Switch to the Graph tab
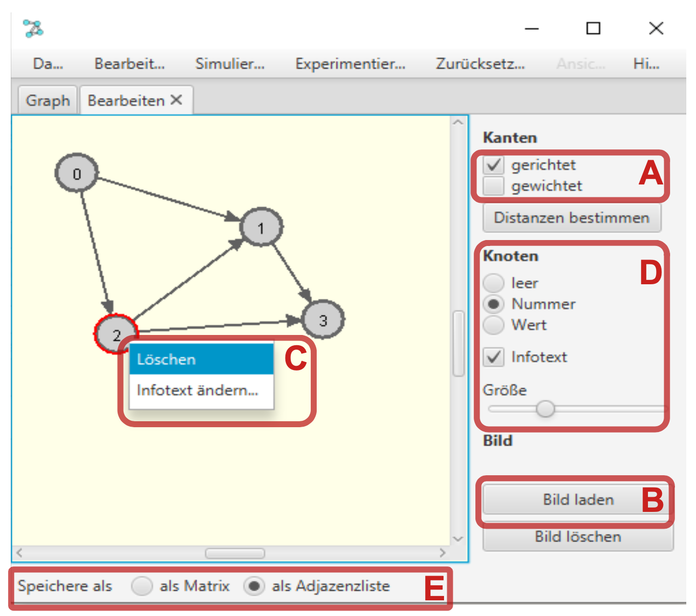Viewport: 696px width, 616px height. (x=47, y=100)
